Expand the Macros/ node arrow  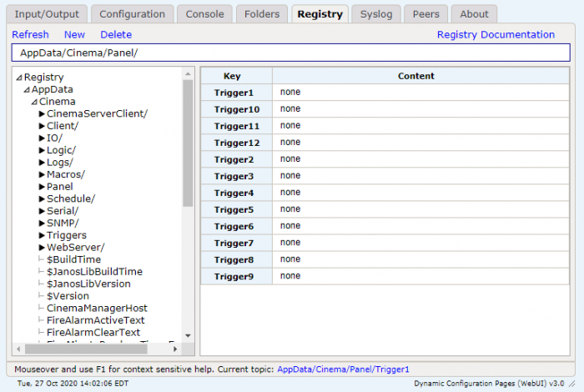[42, 174]
